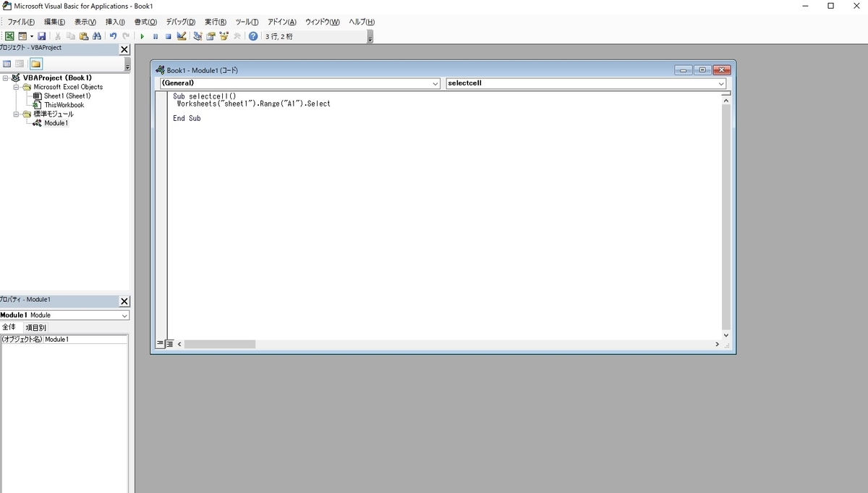Select VBAProject (Book1) root item
Image resolution: width=868 pixels, height=493 pixels.
57,77
